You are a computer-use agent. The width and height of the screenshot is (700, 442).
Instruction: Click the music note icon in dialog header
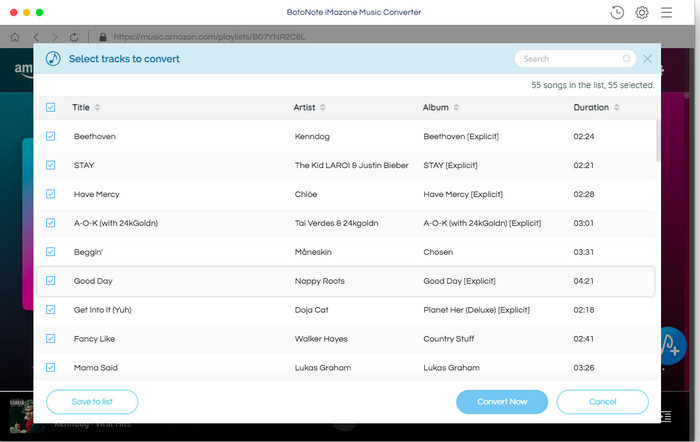tap(53, 58)
